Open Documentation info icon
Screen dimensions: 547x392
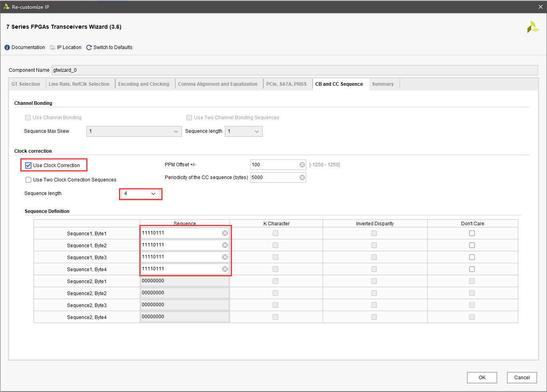7,47
